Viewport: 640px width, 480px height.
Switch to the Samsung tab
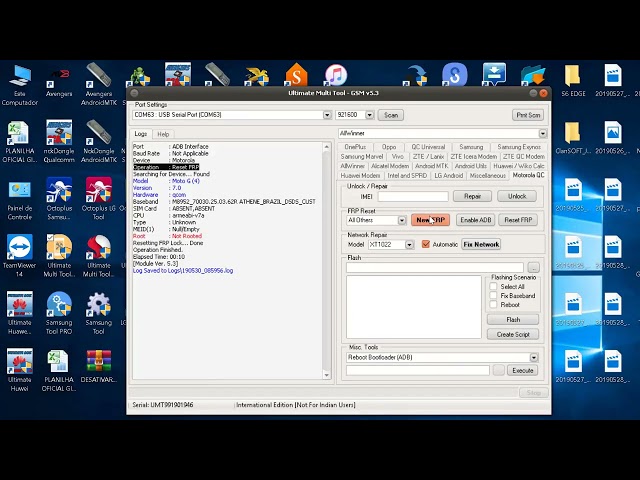pos(471,147)
